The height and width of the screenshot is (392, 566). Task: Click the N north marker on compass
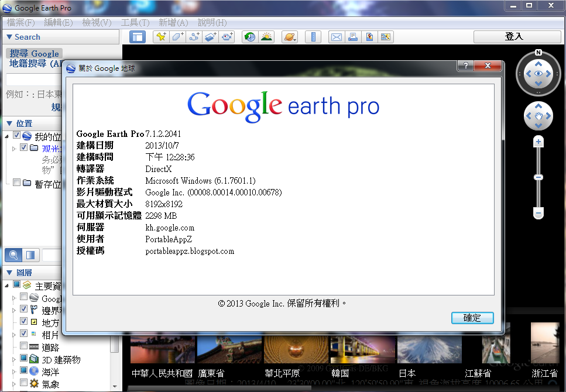point(538,52)
